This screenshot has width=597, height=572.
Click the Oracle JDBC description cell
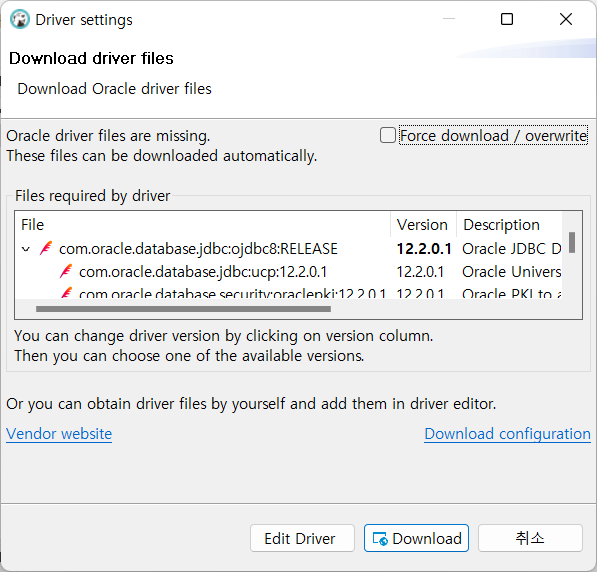[x=511, y=249]
